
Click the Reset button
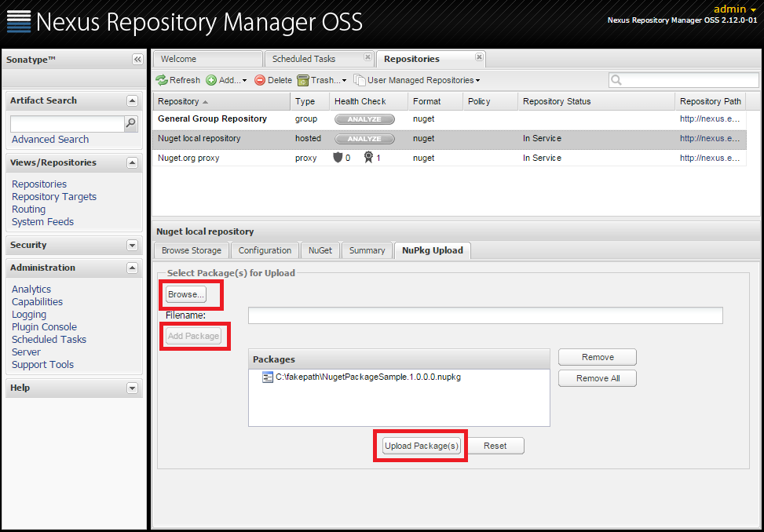495,446
